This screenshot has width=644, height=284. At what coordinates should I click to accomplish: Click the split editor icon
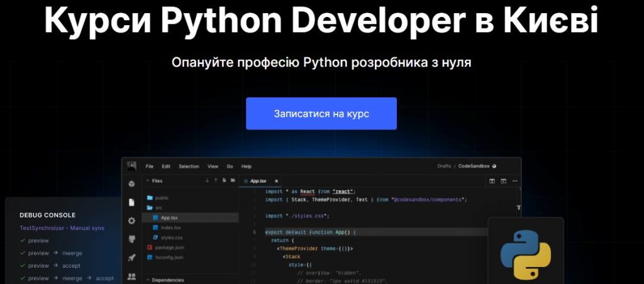tap(492, 181)
